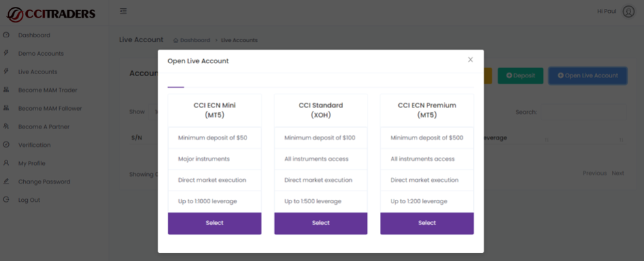The image size is (644, 261).
Task: Click 'Up to 1:500 leverage' text
Action: click(313, 201)
